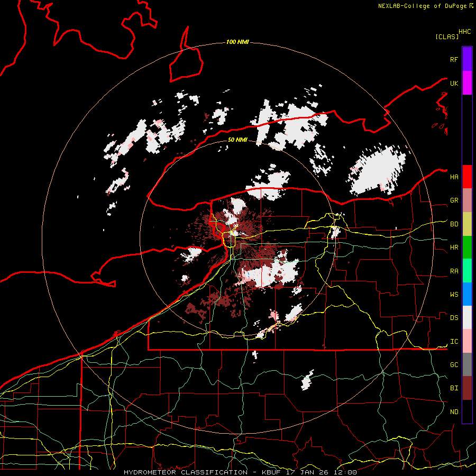The height and width of the screenshot is (476, 476).
Task: Click the ND legend label
Action: [454, 412]
